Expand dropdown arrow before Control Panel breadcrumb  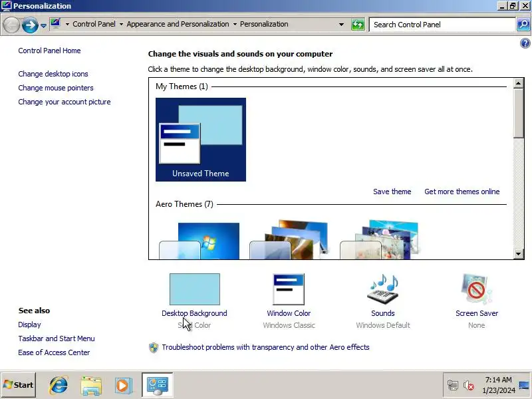tap(67, 25)
